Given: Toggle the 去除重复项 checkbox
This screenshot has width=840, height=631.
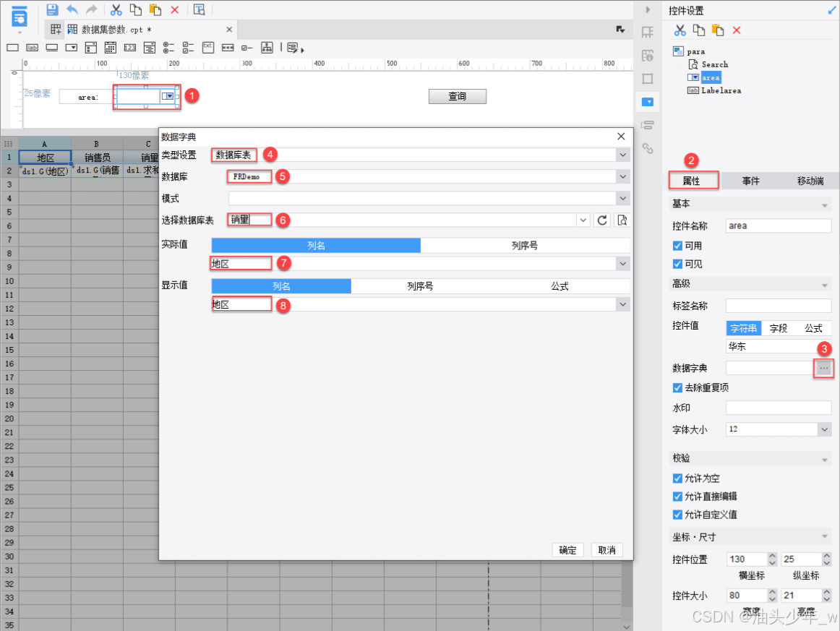Looking at the screenshot, I should [677, 388].
